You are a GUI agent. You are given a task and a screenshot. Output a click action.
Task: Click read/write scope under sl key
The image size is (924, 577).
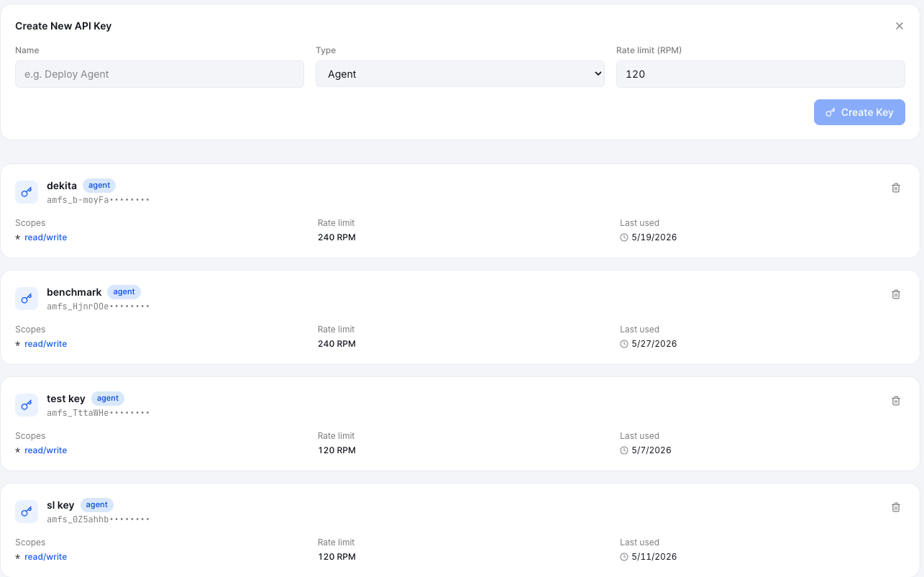(45, 557)
